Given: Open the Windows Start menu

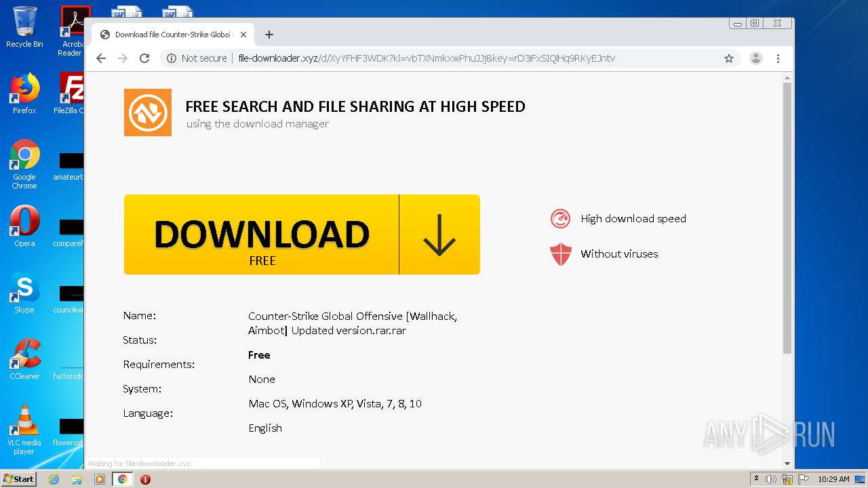Looking at the screenshot, I should click(19, 479).
